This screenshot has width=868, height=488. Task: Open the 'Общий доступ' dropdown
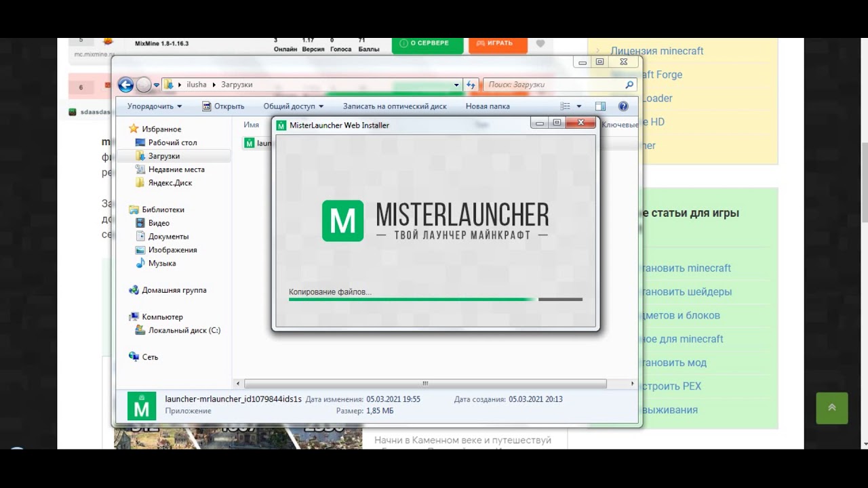pos(293,106)
